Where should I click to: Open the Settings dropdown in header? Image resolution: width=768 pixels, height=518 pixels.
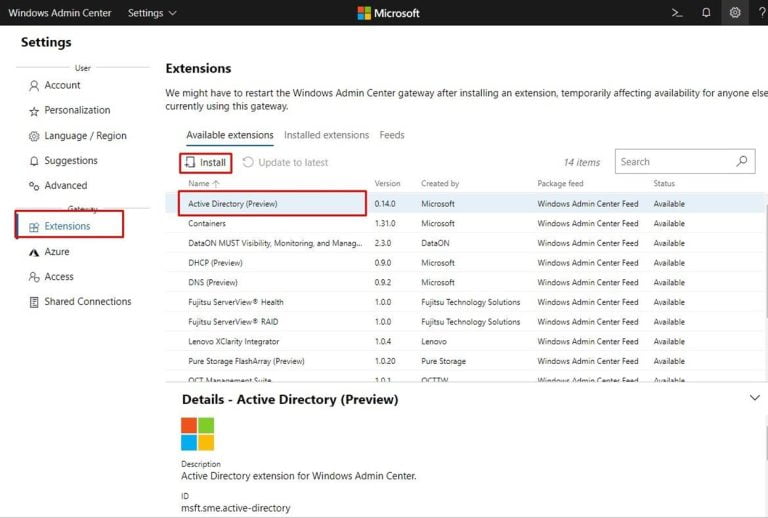click(152, 13)
